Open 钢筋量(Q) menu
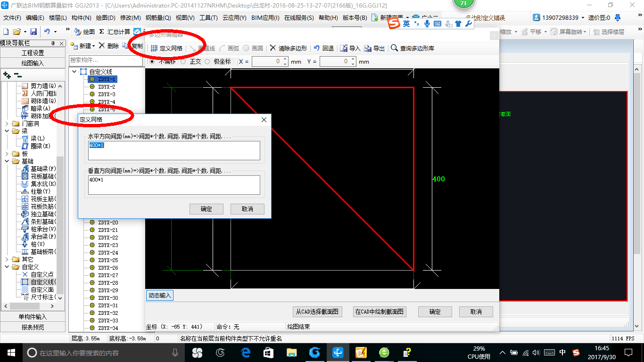Viewport: 644px width, 362px height. pos(158,18)
